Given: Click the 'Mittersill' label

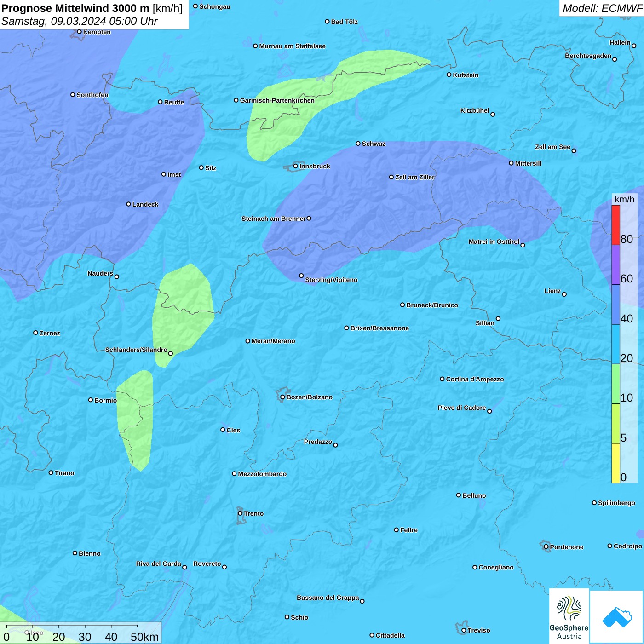Looking at the screenshot, I should point(528,163).
